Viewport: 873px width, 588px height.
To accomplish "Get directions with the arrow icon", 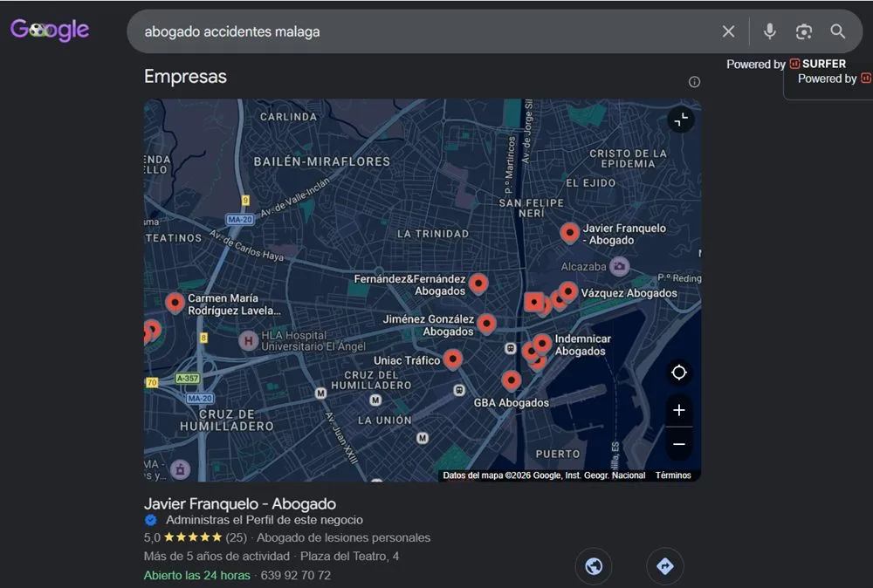I will (664, 566).
